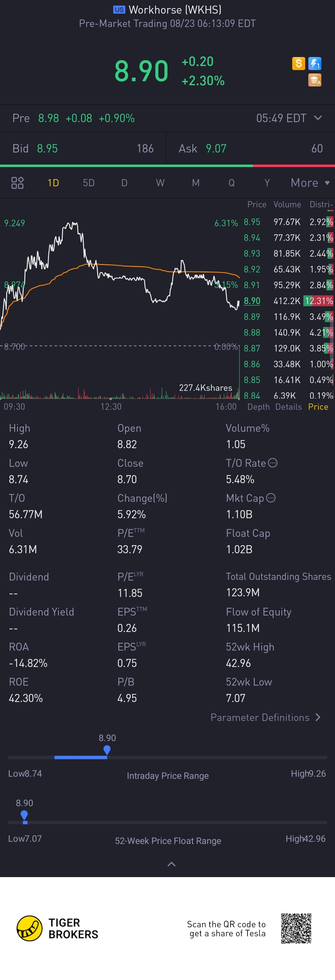This screenshot has width=335, height=980.
Task: Tap the Total Outstanding Shares 123.9M value
Action: click(243, 593)
